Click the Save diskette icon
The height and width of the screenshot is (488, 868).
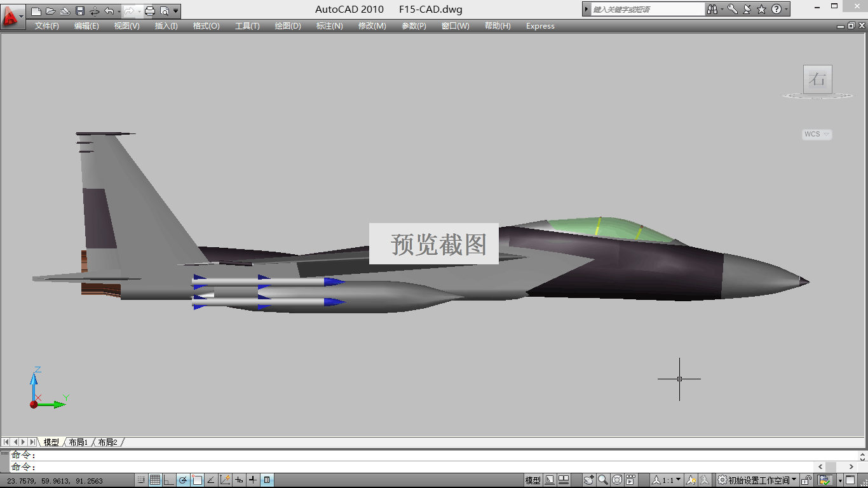pos(80,11)
